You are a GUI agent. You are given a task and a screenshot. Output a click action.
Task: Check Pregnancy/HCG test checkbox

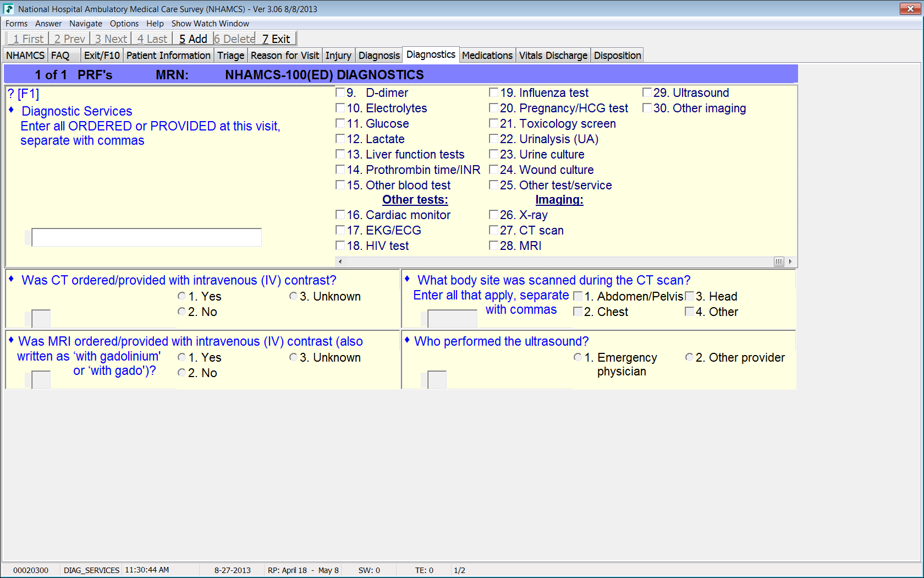(x=494, y=108)
